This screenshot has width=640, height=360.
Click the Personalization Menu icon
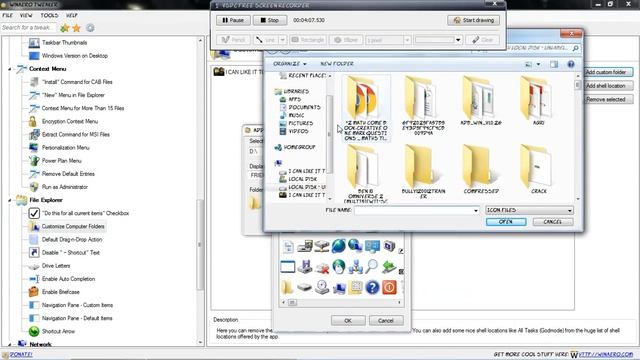34,147
